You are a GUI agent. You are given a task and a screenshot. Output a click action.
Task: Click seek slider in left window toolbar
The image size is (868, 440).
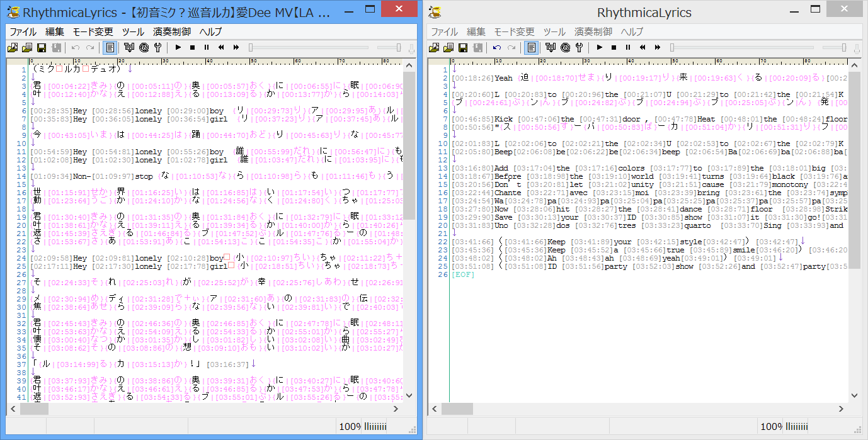click(310, 47)
